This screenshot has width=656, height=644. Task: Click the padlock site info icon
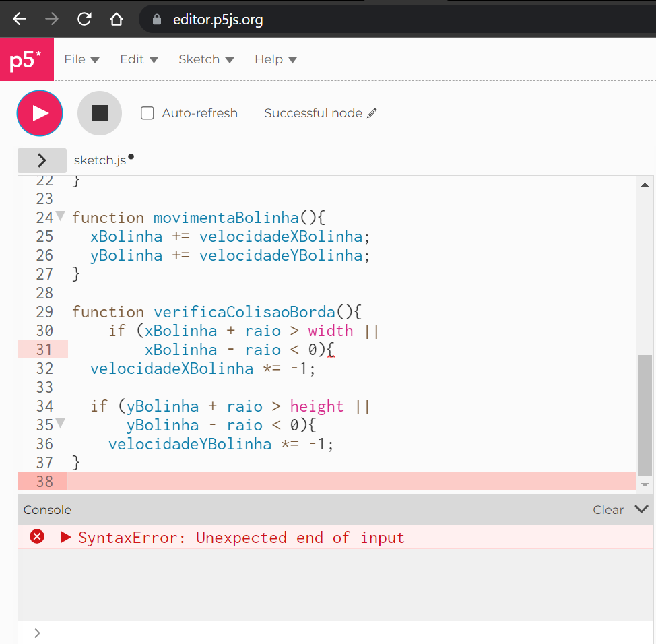point(156,20)
